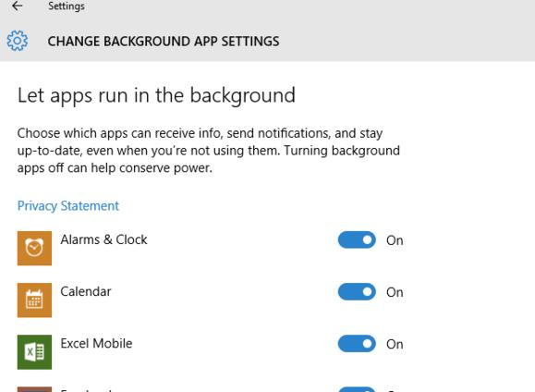Turn off background access for Alarms & Clock
The image size is (535, 392).
point(357,239)
